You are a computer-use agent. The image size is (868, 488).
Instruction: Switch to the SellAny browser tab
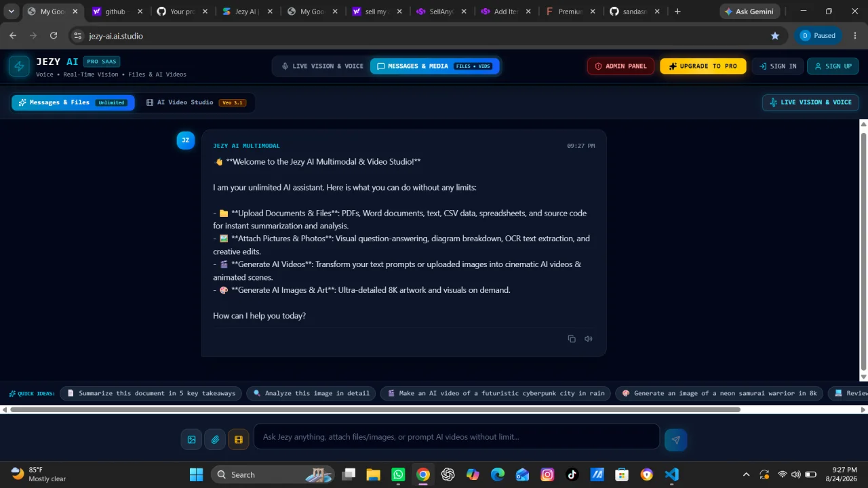click(x=442, y=12)
